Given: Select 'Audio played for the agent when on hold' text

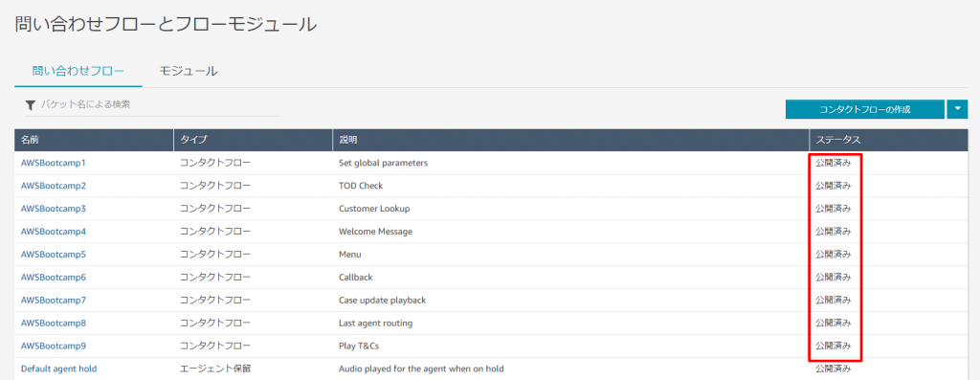Looking at the screenshot, I should point(421,369).
